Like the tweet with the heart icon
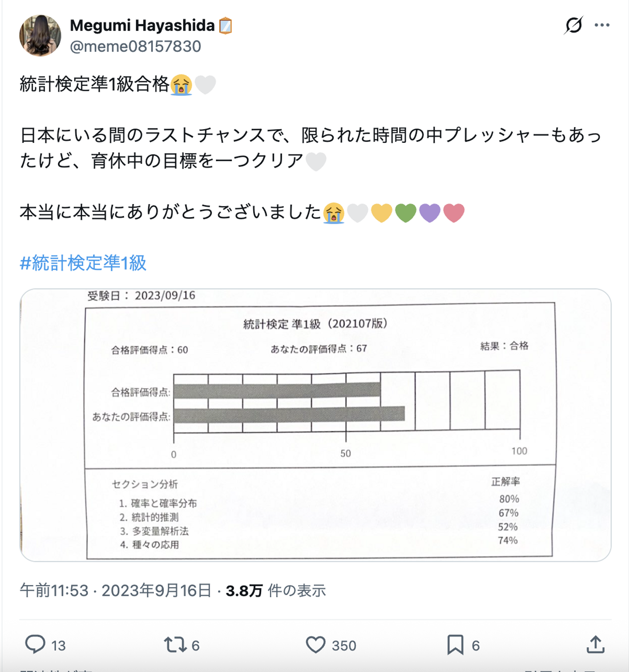This screenshot has height=672, width=629. pos(315,644)
